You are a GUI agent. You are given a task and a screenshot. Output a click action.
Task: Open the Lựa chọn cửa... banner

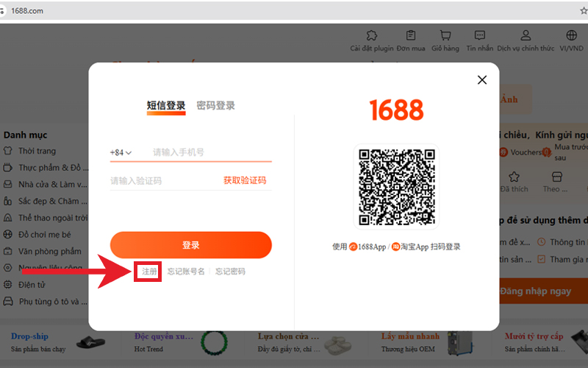[x=288, y=336]
